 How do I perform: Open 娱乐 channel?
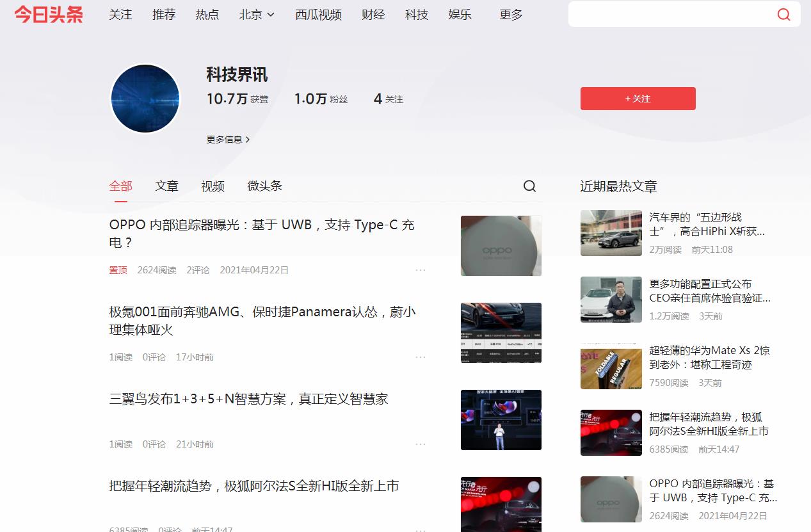click(x=460, y=14)
